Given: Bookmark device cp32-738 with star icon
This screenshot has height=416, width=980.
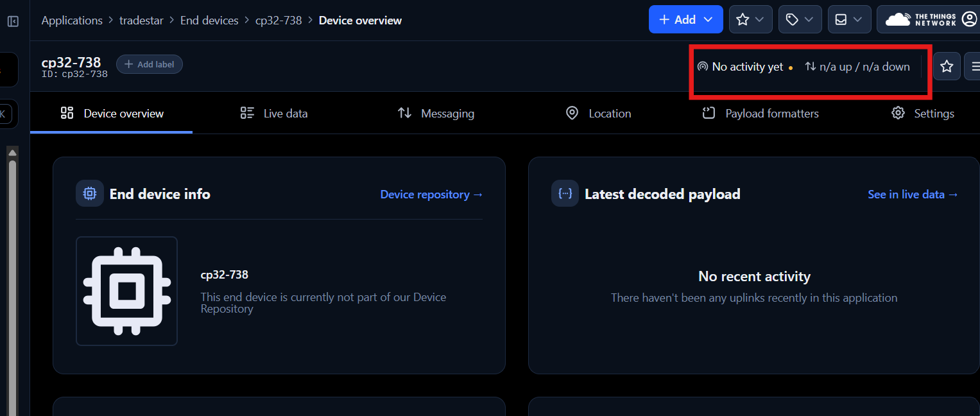Looking at the screenshot, I should [x=947, y=66].
